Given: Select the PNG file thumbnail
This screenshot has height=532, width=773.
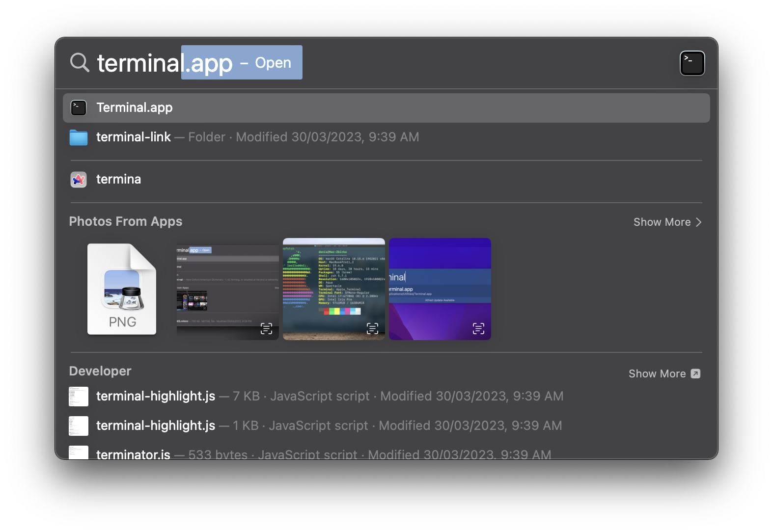Looking at the screenshot, I should [x=122, y=289].
